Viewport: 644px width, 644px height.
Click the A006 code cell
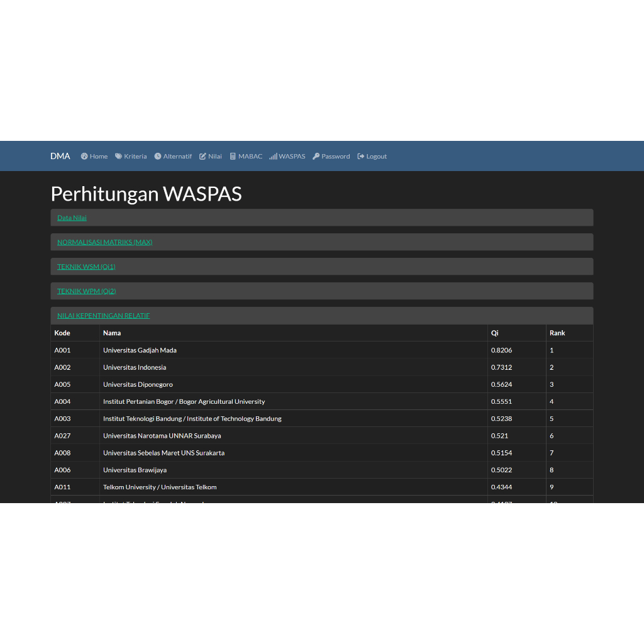(x=75, y=470)
